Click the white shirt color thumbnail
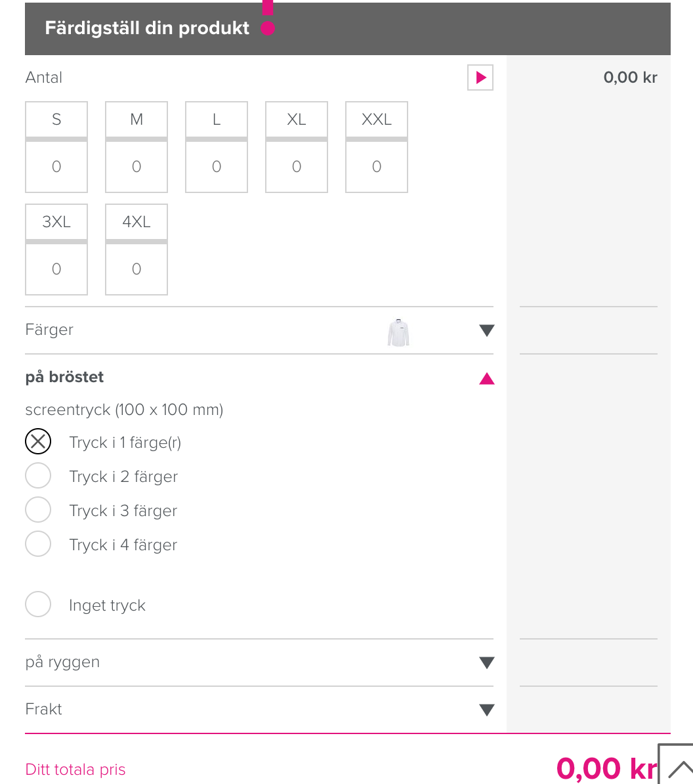The image size is (693, 784). click(x=398, y=332)
